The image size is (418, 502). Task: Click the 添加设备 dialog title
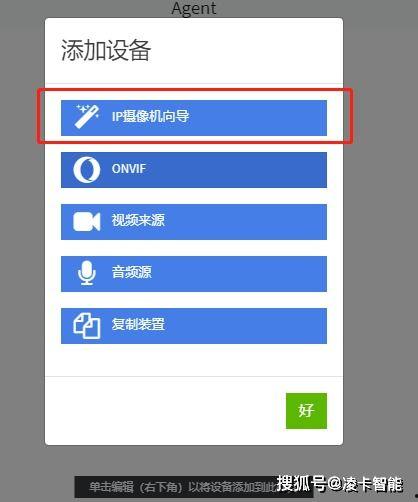106,50
